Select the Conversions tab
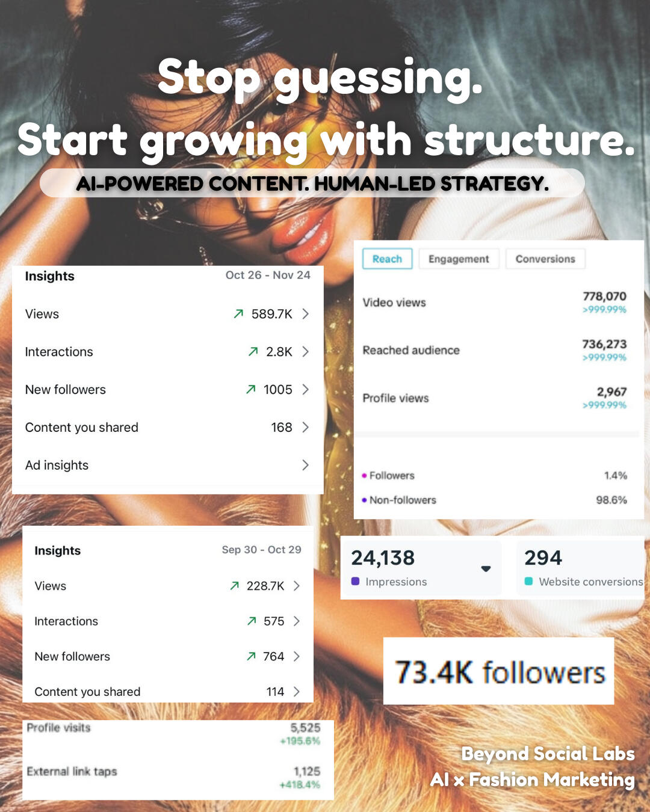Image resolution: width=650 pixels, height=812 pixels. click(x=545, y=259)
